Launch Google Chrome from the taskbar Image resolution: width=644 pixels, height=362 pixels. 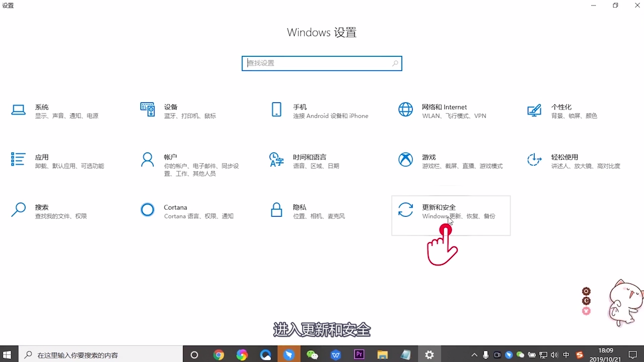219,356
